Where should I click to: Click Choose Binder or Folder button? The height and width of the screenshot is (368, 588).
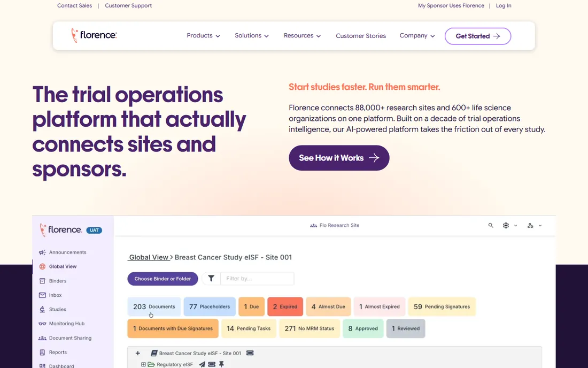click(x=163, y=279)
